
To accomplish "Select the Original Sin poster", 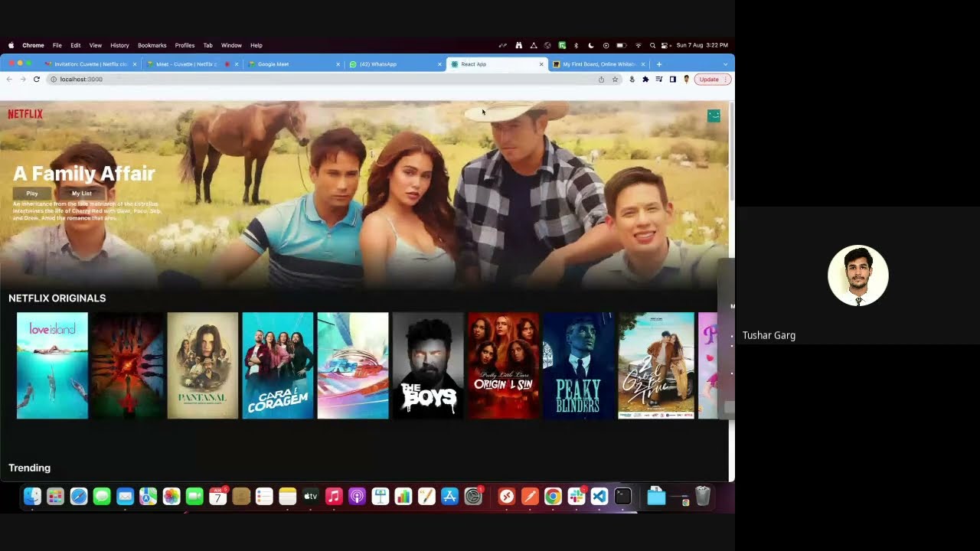I will pyautogui.click(x=503, y=366).
